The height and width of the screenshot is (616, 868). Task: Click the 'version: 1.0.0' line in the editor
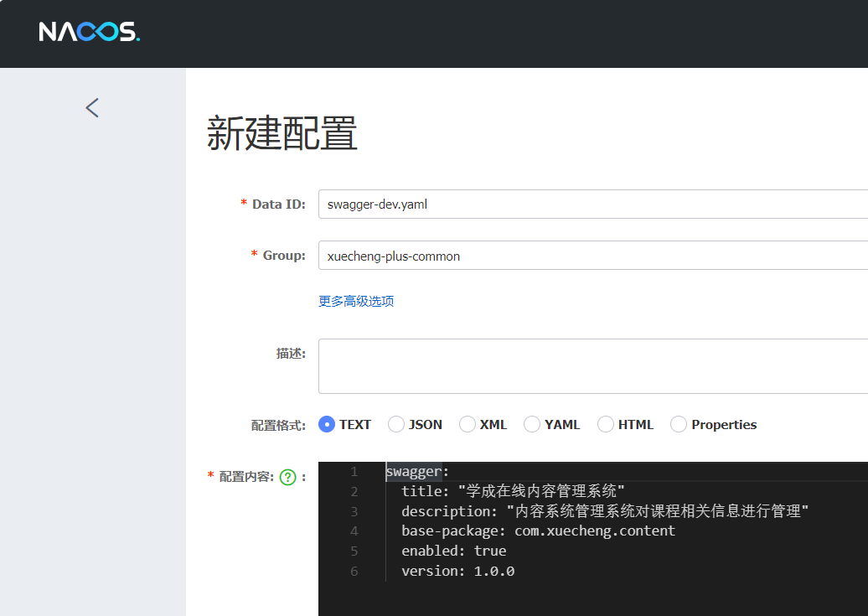pyautogui.click(x=457, y=571)
